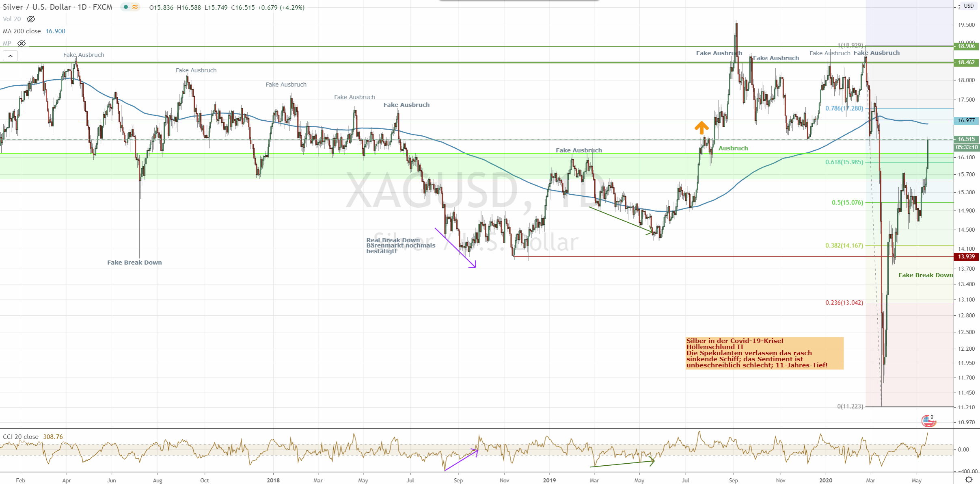Click the purple downward arrow drawing
This screenshot has height=484, width=980.
pyautogui.click(x=455, y=247)
